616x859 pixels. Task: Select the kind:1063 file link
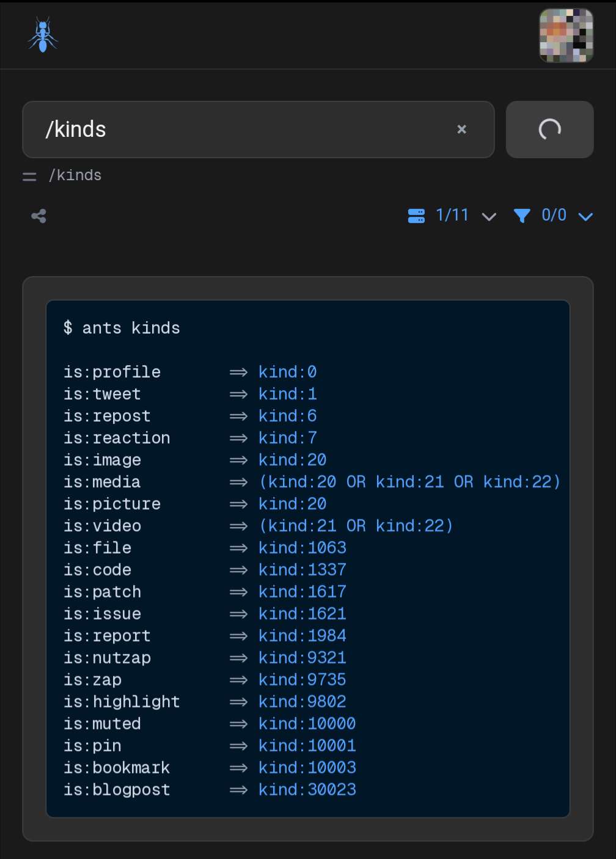[x=302, y=548]
